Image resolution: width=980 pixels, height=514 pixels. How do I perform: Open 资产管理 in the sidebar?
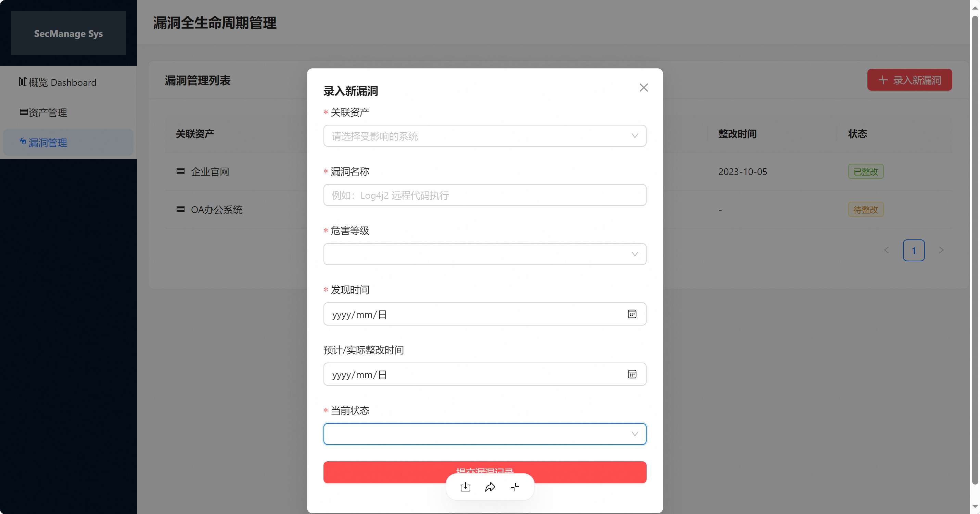coord(68,113)
